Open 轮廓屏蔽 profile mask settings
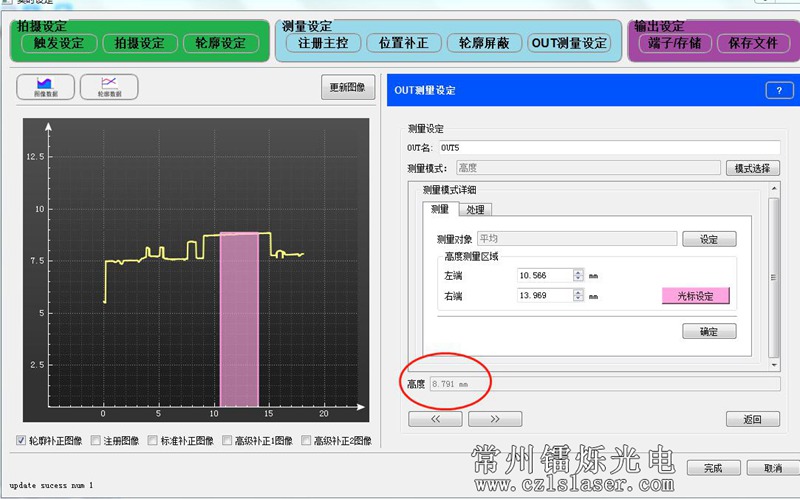Image resolution: width=800 pixels, height=499 pixels. pyautogui.click(x=484, y=43)
